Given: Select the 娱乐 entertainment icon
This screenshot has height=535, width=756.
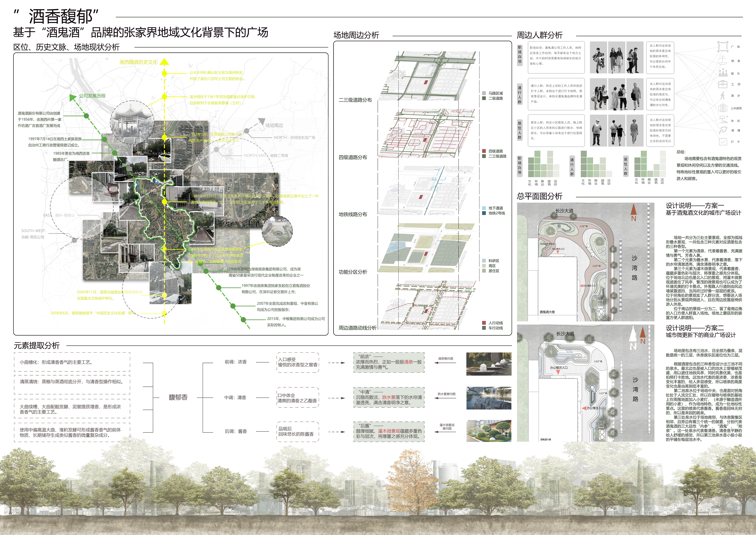Looking at the screenshot, I should click(x=723, y=72).
